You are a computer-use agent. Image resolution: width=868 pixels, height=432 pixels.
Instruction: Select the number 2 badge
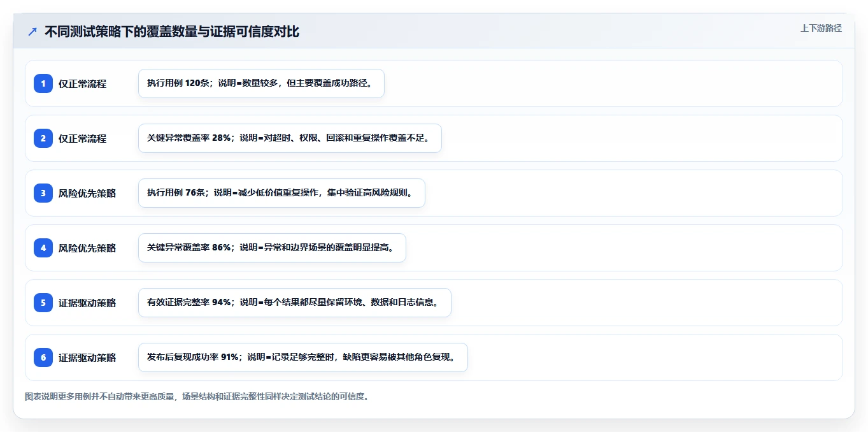[x=43, y=138]
